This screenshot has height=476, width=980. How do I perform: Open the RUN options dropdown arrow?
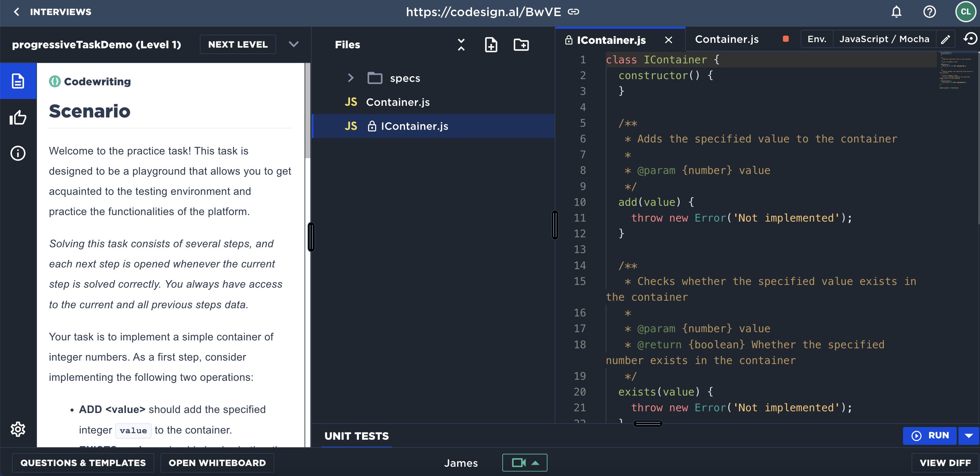click(x=969, y=436)
